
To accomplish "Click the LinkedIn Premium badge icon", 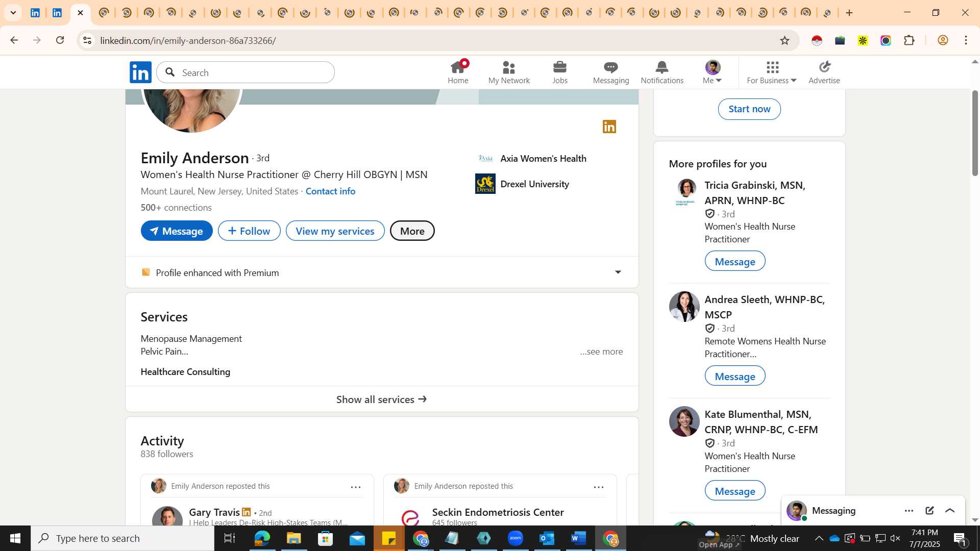I will [x=609, y=127].
